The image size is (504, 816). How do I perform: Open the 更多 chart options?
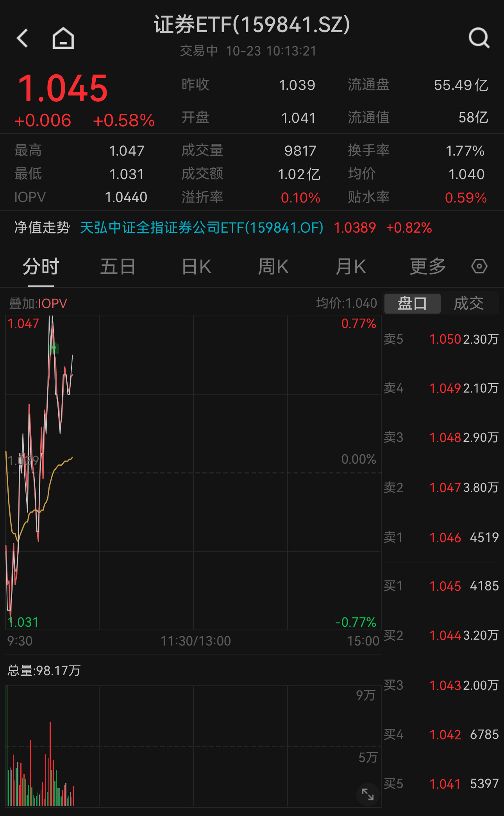tap(427, 266)
